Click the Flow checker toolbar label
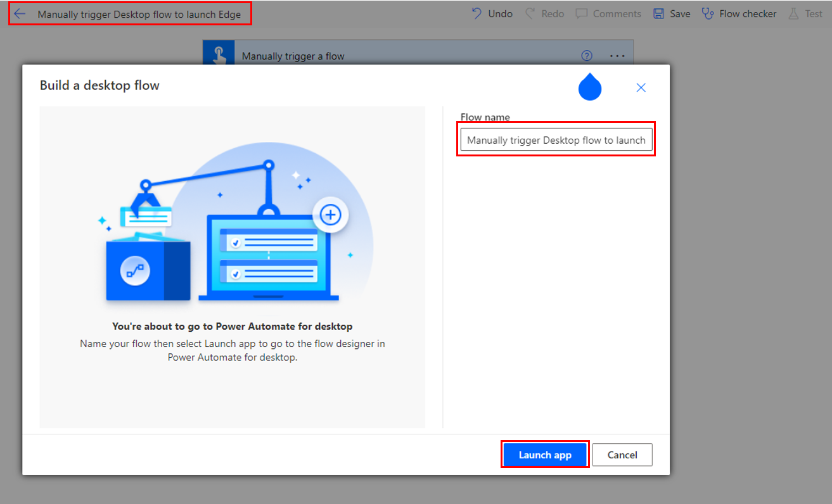 tap(748, 13)
